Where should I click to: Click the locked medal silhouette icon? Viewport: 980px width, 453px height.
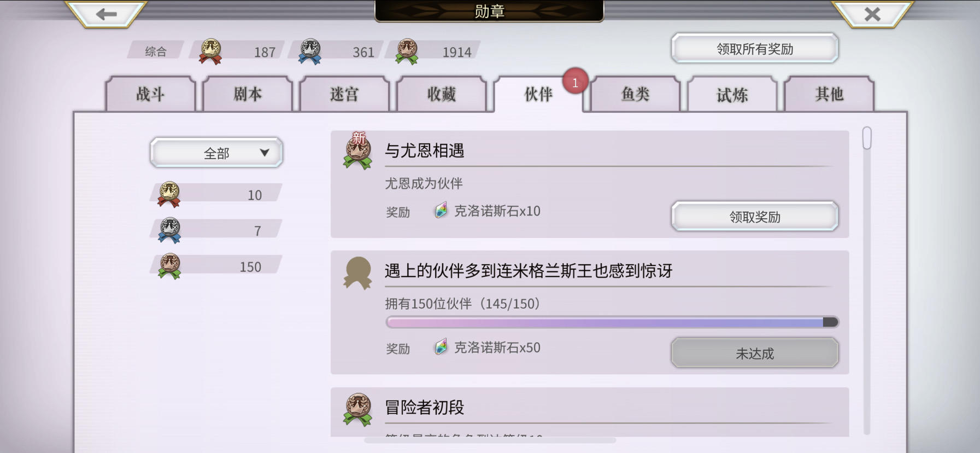pos(357,272)
